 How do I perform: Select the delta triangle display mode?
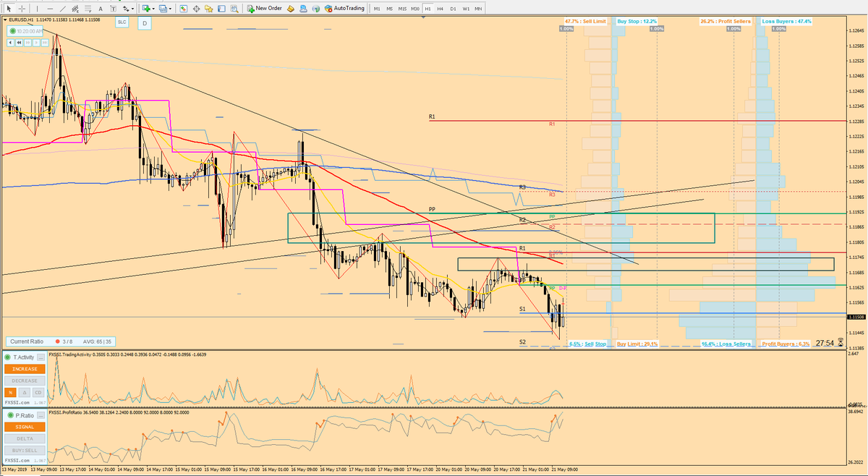click(x=25, y=392)
